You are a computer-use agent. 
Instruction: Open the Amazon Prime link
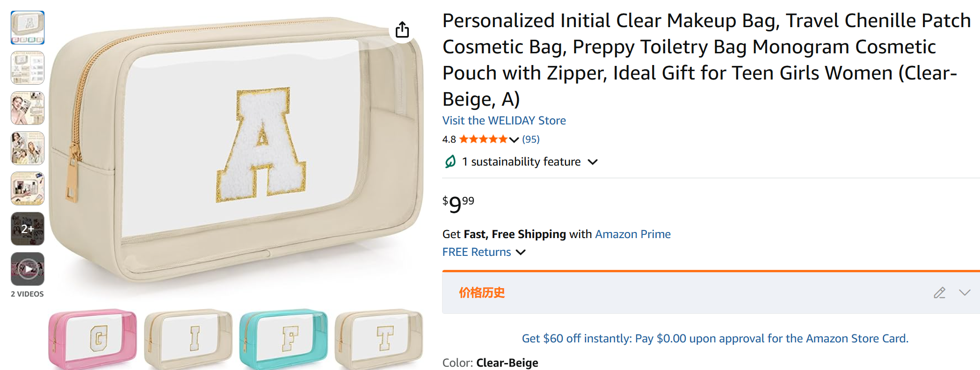632,234
